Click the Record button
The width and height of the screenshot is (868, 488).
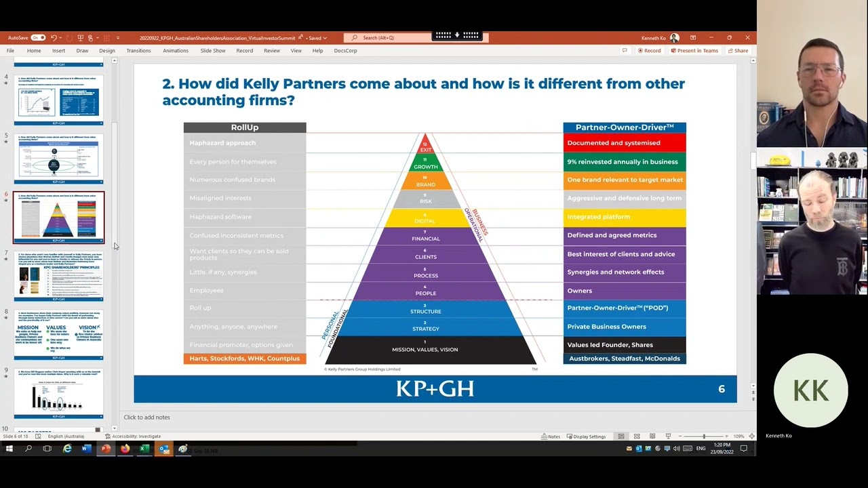[650, 51]
